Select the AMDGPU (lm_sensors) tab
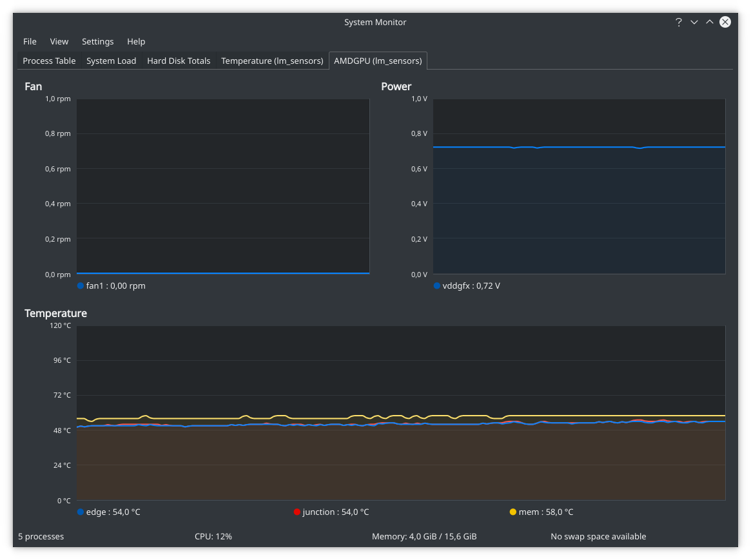Screen dimensions: 751x560 coord(378,61)
